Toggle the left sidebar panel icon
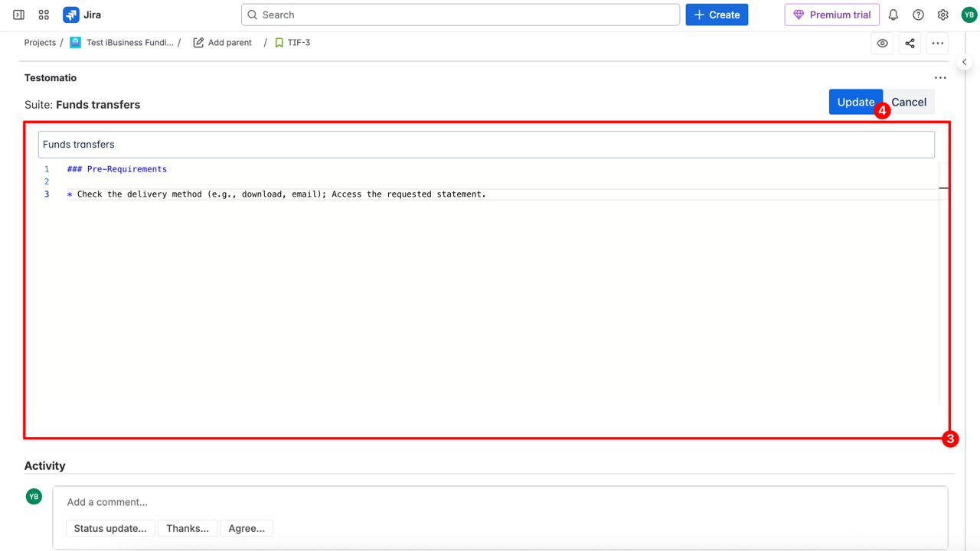The width and height of the screenshot is (980, 551). tap(18, 15)
